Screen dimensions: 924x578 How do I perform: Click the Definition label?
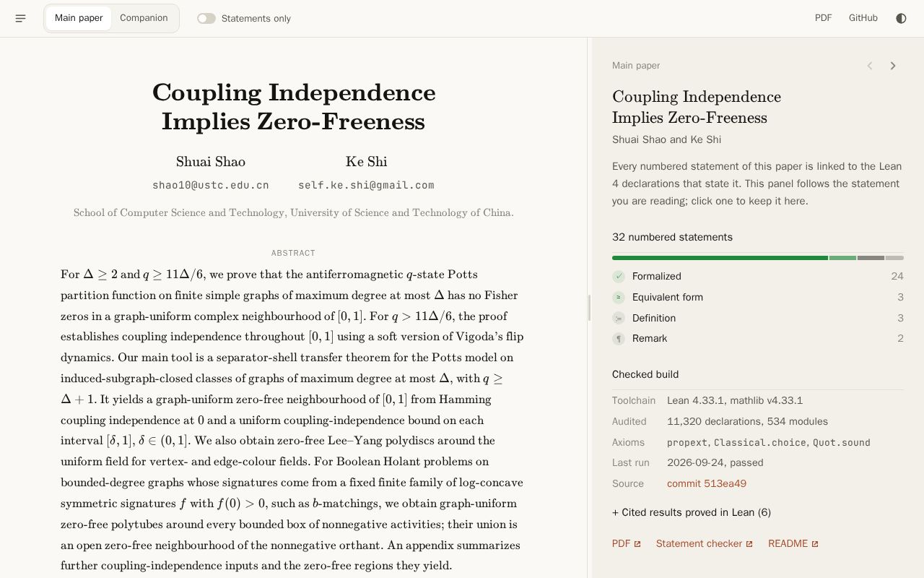654,318
